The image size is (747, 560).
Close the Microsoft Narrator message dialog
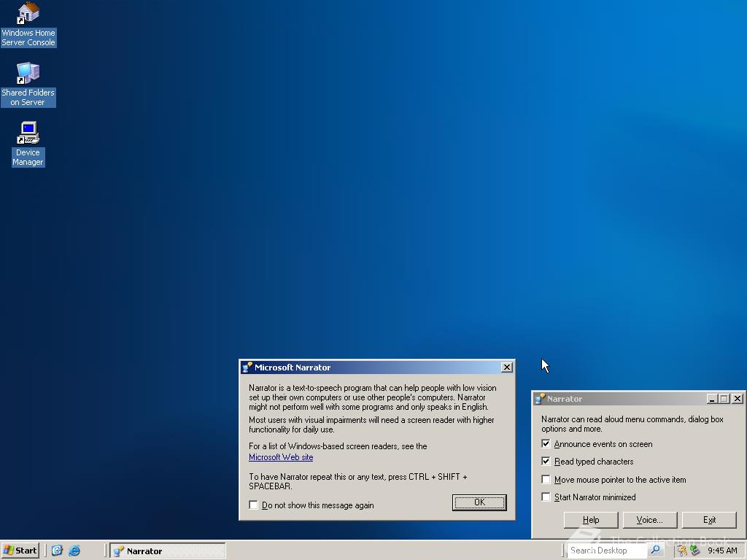click(507, 367)
